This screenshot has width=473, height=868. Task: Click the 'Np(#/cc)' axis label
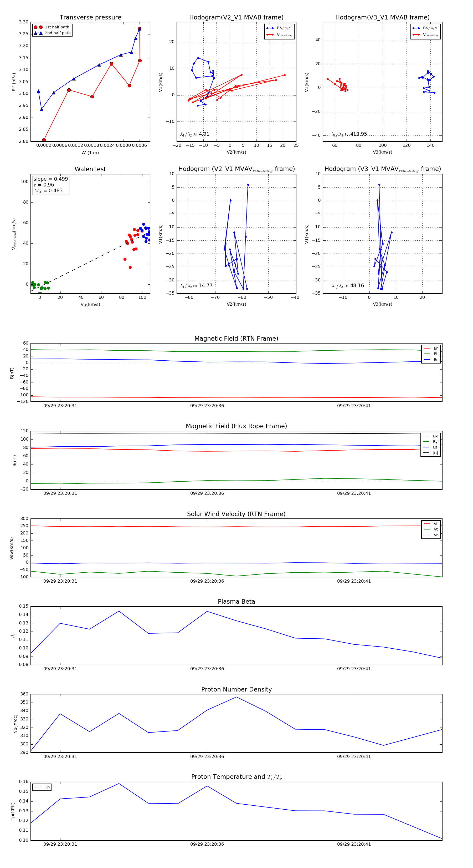(15, 723)
